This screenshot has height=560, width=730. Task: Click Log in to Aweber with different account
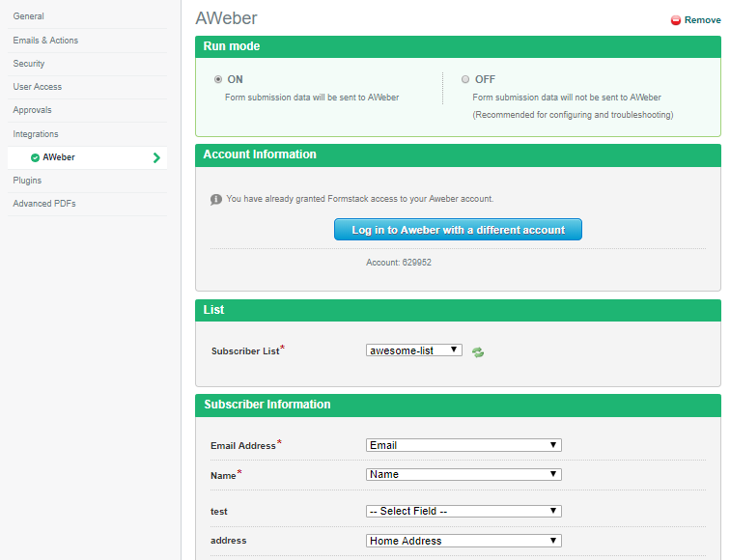[x=458, y=230]
